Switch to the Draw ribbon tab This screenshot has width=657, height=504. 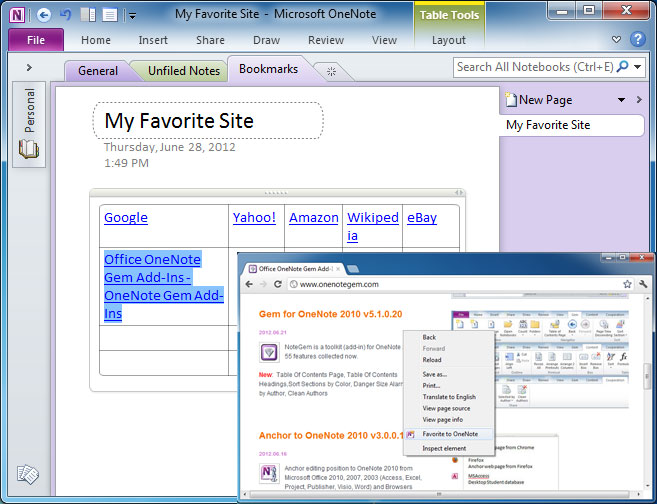pos(266,40)
